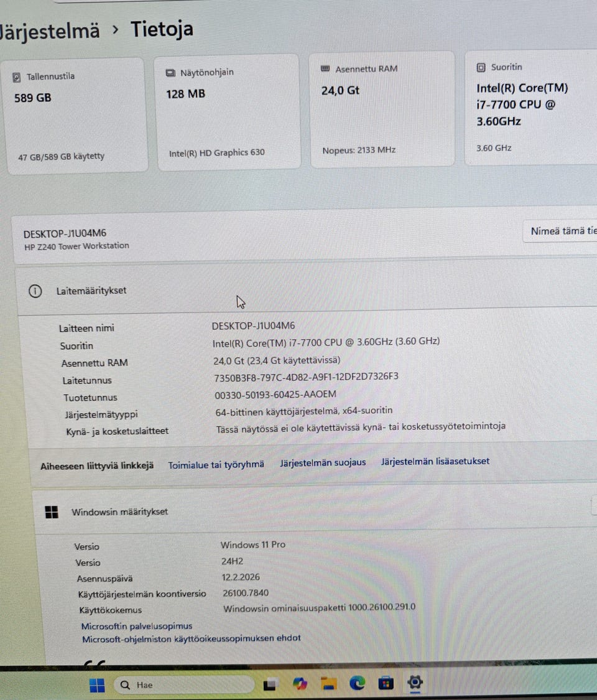Image resolution: width=597 pixels, height=700 pixels.
Task: Select the Settings gear in the taskbar
Action: 415,682
